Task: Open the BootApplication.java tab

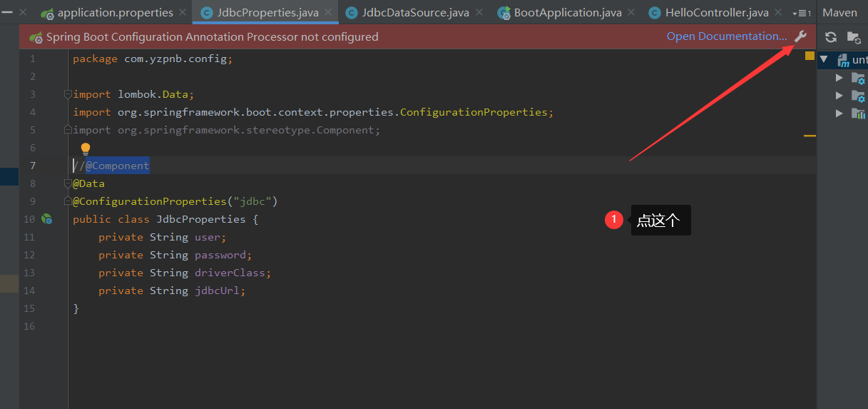Action: click(x=568, y=13)
